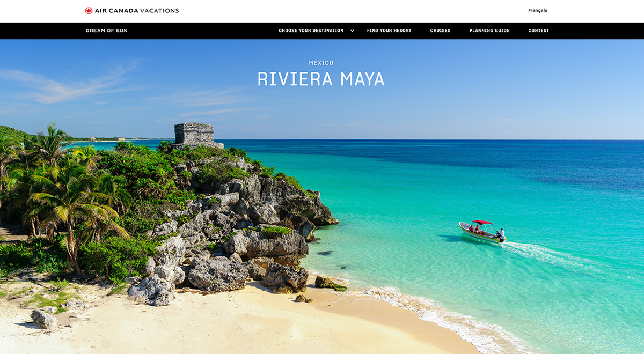Viewport: 644px width, 354px height.
Task: Click the CHOOSE YOUR DESTINATION nav label
Action: click(310, 31)
